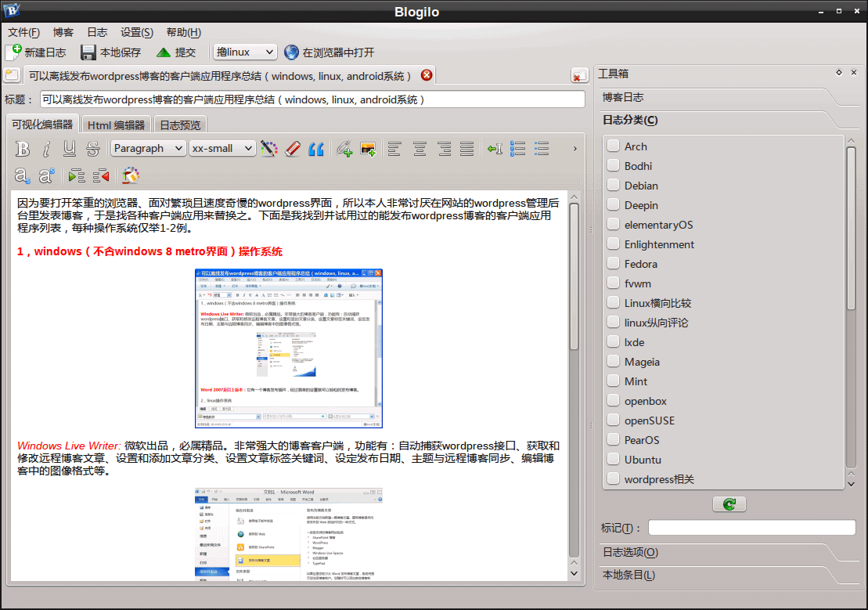Insert a bulleted list
The image size is (868, 610).
[x=542, y=149]
